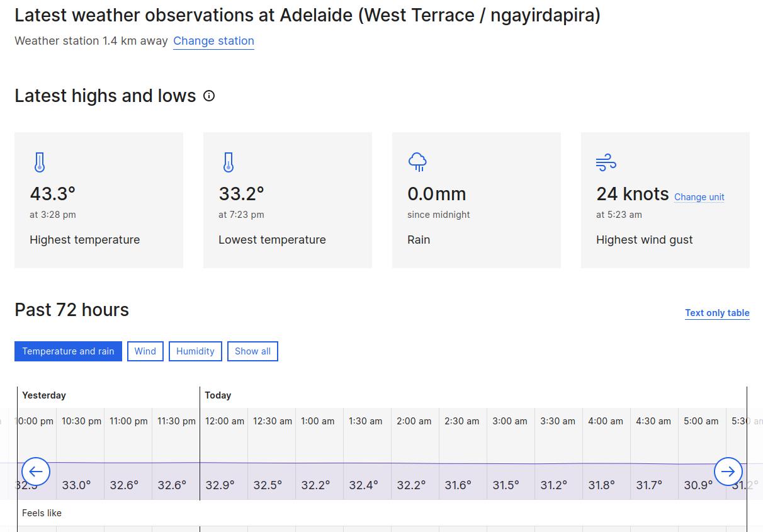Viewport: 763px width, 532px height.
Task: Open the Change station link
Action: 213,41
